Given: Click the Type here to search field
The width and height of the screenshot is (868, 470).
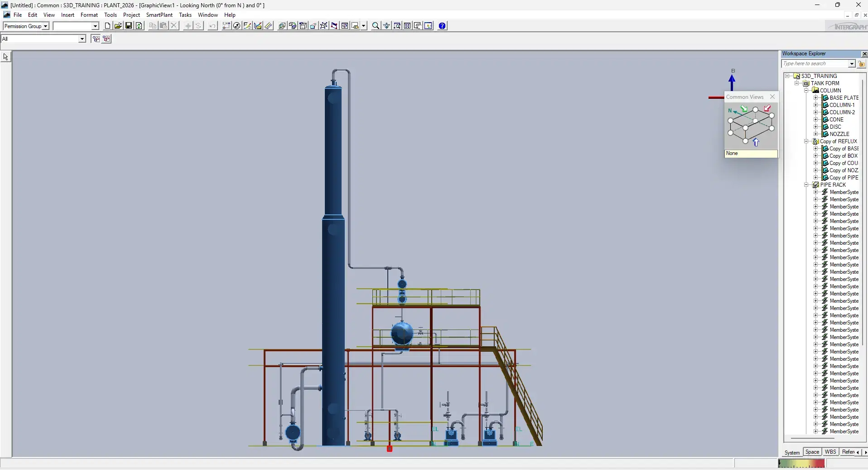Looking at the screenshot, I should click(x=815, y=64).
